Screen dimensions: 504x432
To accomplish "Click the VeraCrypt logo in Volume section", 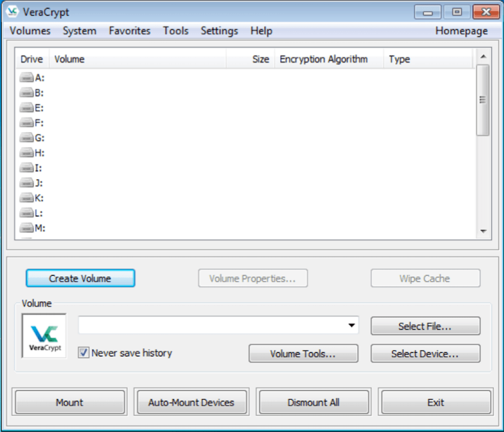I will tap(44, 335).
